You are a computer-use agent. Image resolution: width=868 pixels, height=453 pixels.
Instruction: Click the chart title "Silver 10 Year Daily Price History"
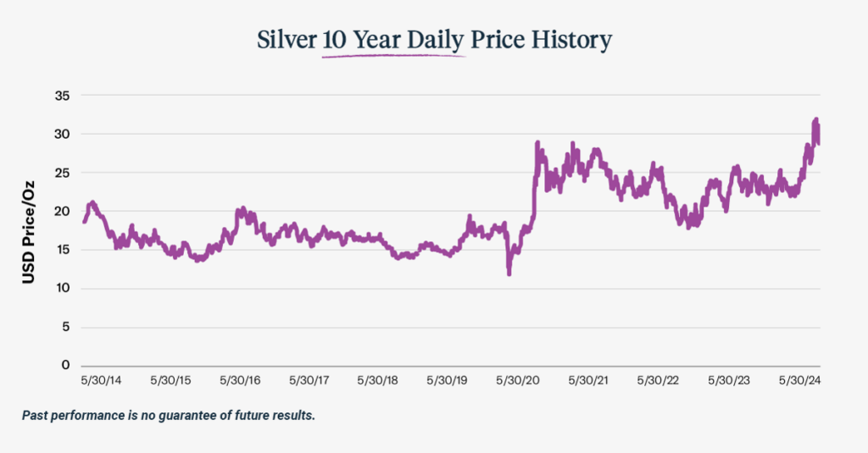tap(434, 41)
